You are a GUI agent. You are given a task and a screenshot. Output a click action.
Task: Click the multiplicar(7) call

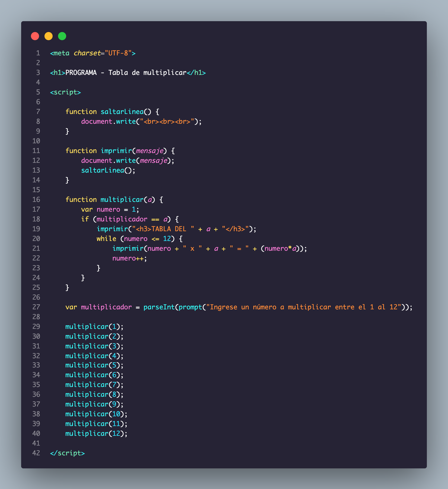[94, 385]
